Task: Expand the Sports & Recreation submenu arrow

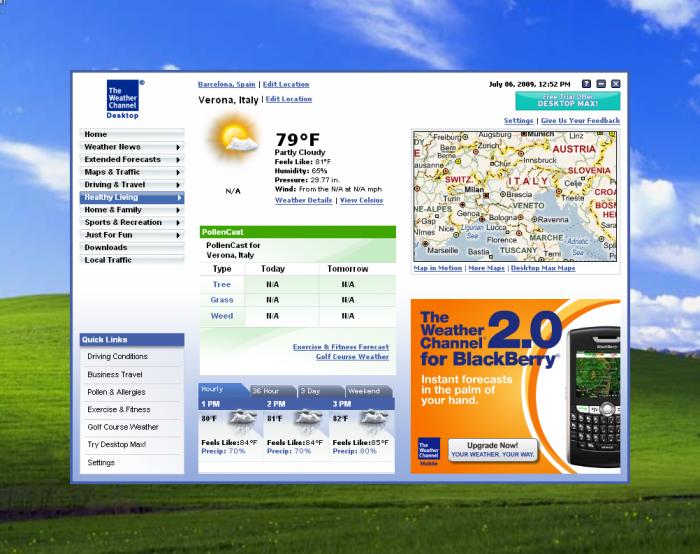Action: (x=178, y=222)
